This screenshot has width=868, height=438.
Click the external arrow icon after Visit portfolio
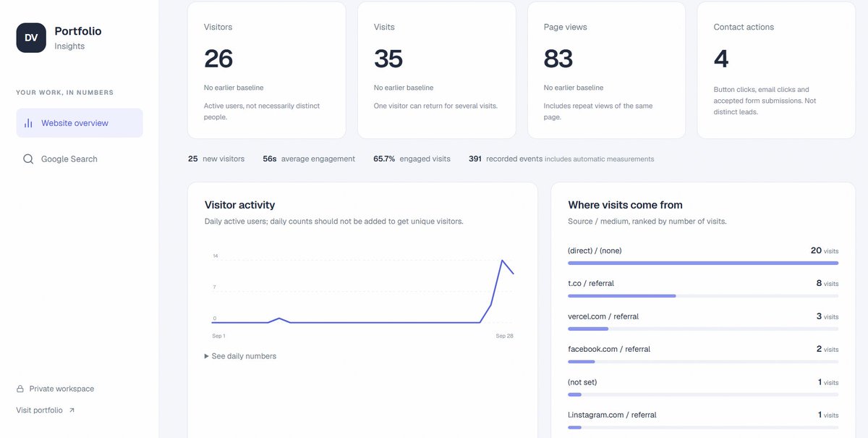(72, 410)
